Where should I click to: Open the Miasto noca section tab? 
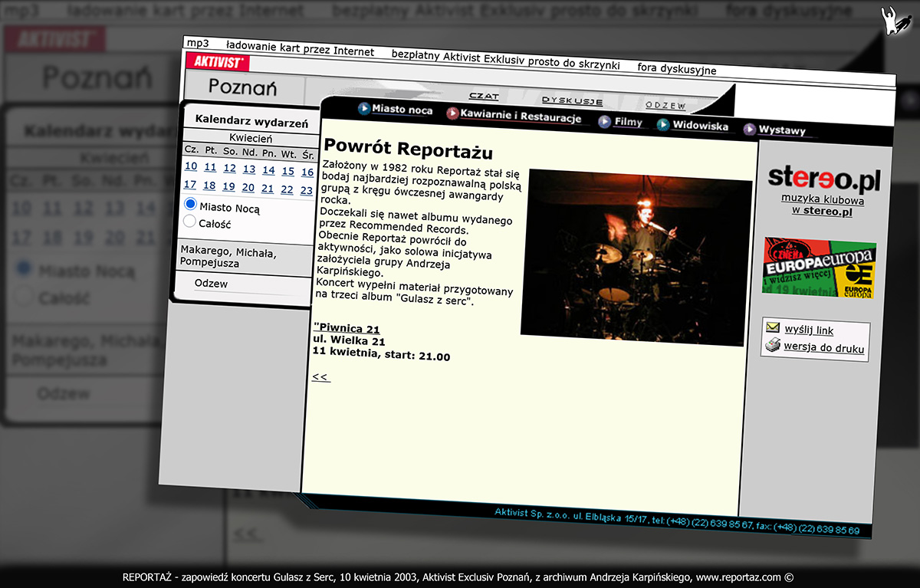402,110
